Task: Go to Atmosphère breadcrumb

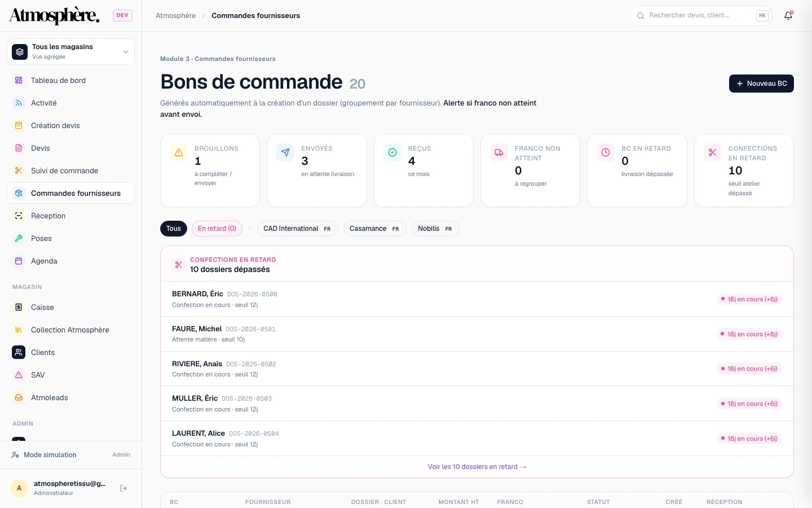Action: click(176, 16)
